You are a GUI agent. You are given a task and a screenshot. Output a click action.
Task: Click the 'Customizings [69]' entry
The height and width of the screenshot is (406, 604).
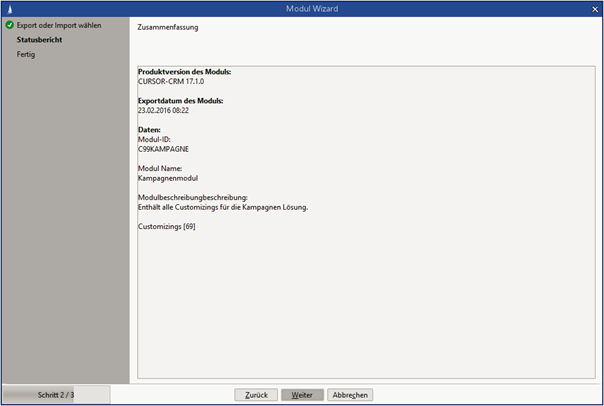[x=166, y=226]
